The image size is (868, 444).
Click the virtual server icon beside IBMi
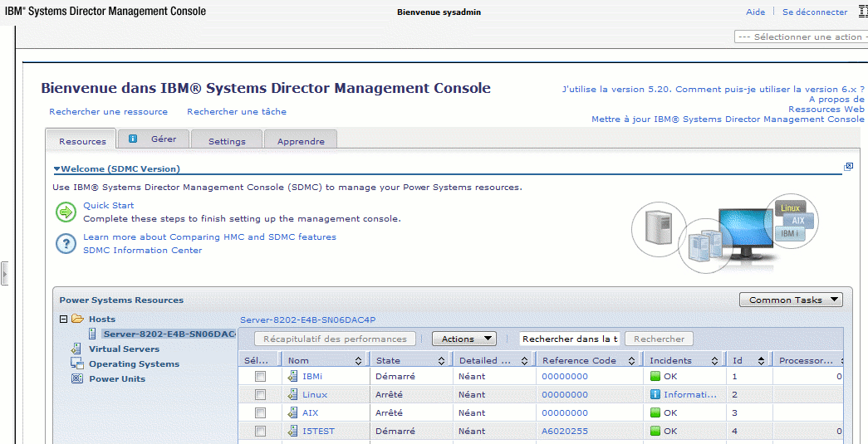coord(293,376)
